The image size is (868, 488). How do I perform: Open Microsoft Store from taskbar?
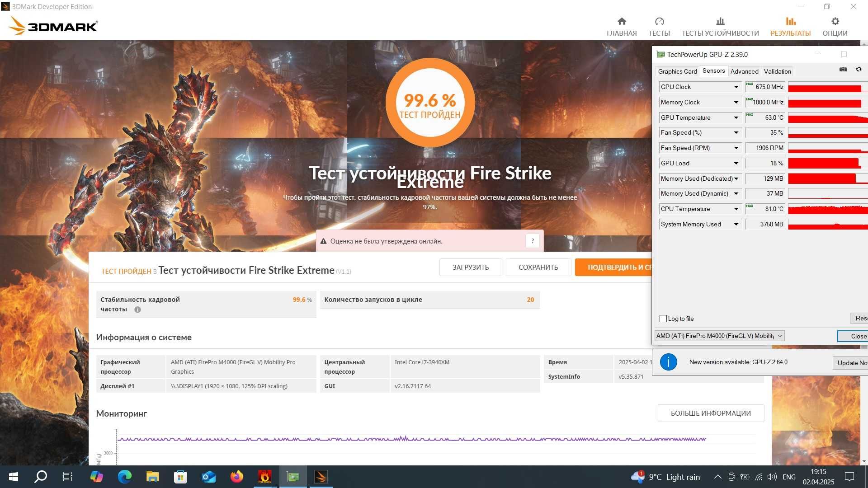(x=180, y=477)
